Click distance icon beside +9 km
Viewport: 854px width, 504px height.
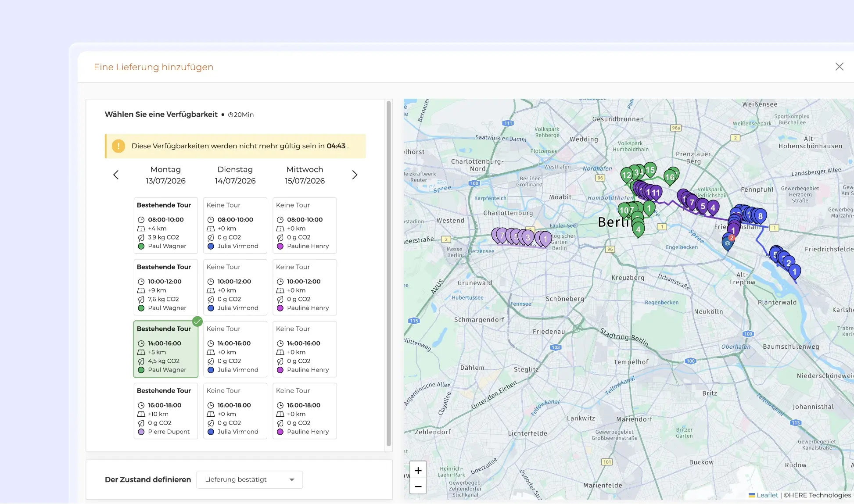pyautogui.click(x=141, y=290)
